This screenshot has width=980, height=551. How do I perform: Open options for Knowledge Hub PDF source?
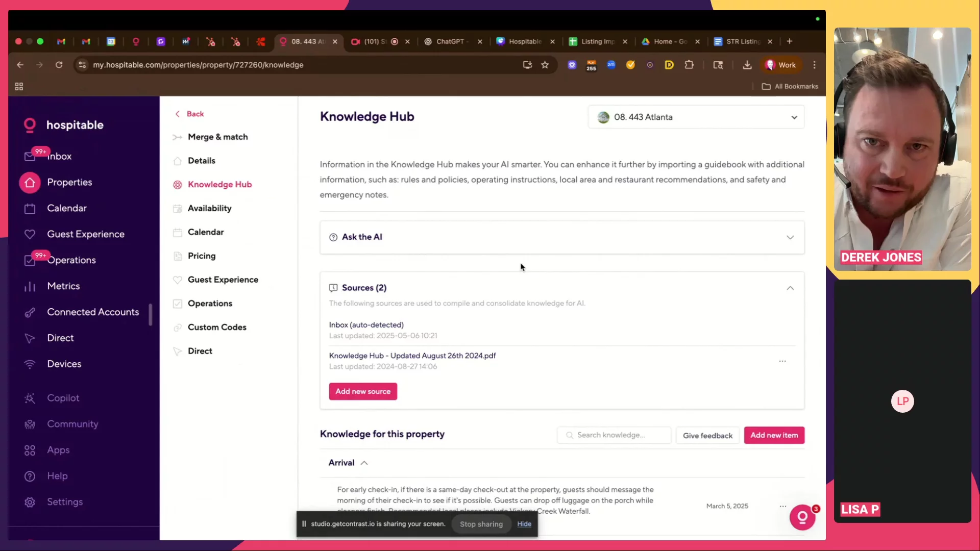782,361
